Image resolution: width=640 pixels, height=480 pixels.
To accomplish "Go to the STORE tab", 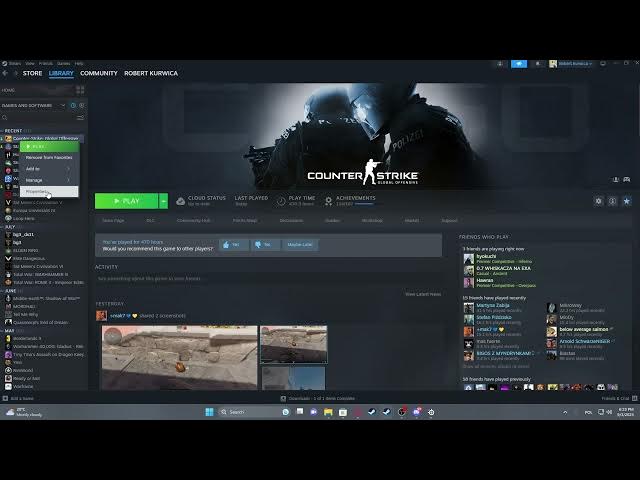I will [x=32, y=73].
